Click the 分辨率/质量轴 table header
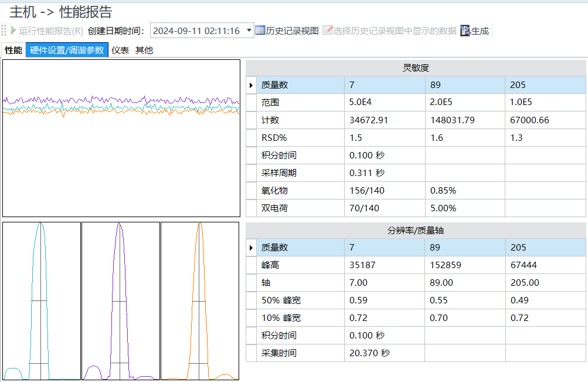The width and height of the screenshot is (588, 382). tap(416, 231)
